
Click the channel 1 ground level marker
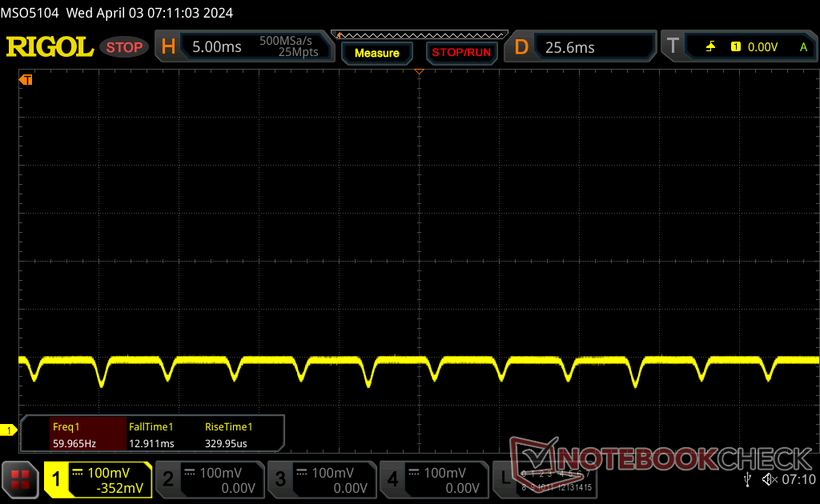(x=9, y=431)
